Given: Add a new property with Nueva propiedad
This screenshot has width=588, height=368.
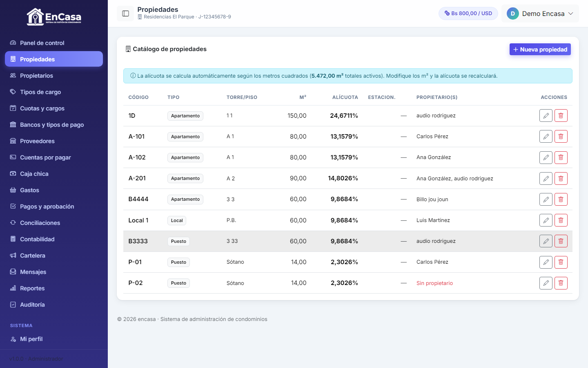Looking at the screenshot, I should (540, 49).
